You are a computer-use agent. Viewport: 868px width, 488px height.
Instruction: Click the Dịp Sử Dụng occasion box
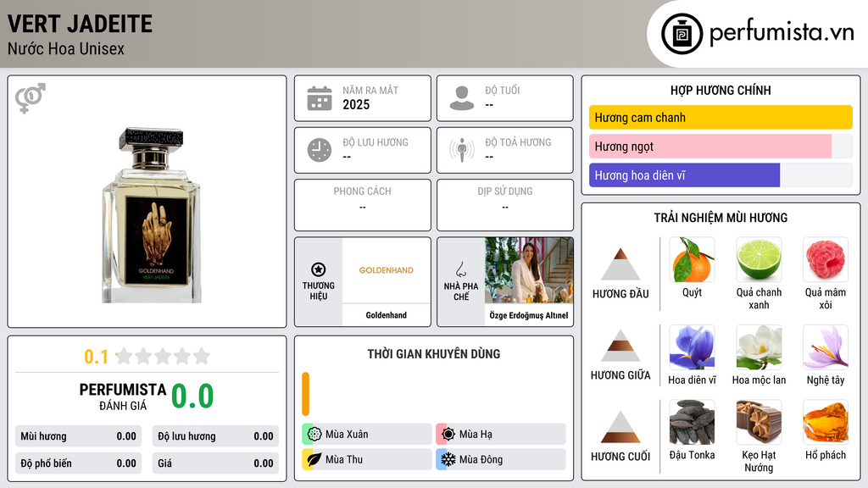tap(505, 205)
